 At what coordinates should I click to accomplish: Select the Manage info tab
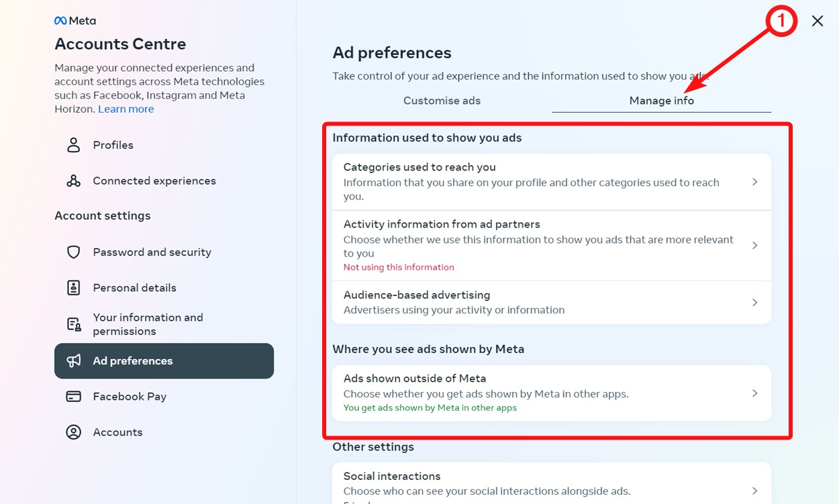(x=661, y=100)
